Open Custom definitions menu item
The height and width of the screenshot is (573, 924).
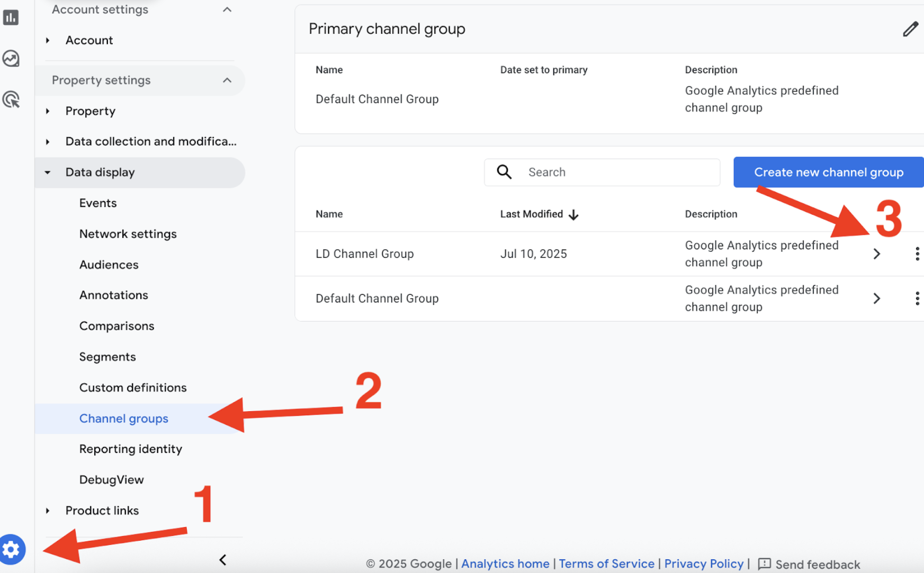133,388
